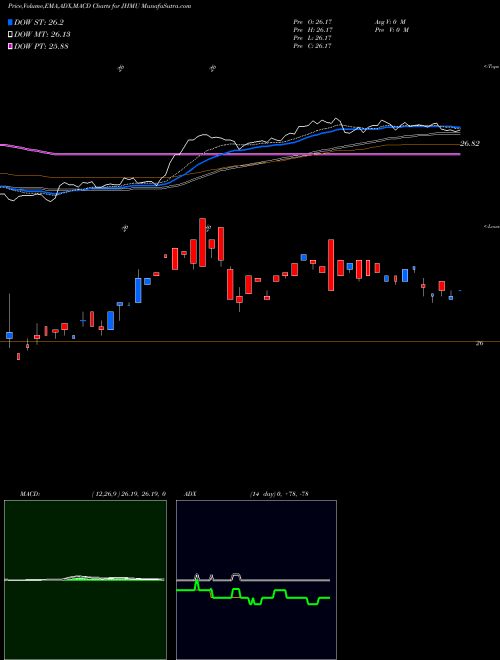Click the 26.82 price label on EMA chart
Viewport: 500px width, 660px height.
(x=470, y=144)
